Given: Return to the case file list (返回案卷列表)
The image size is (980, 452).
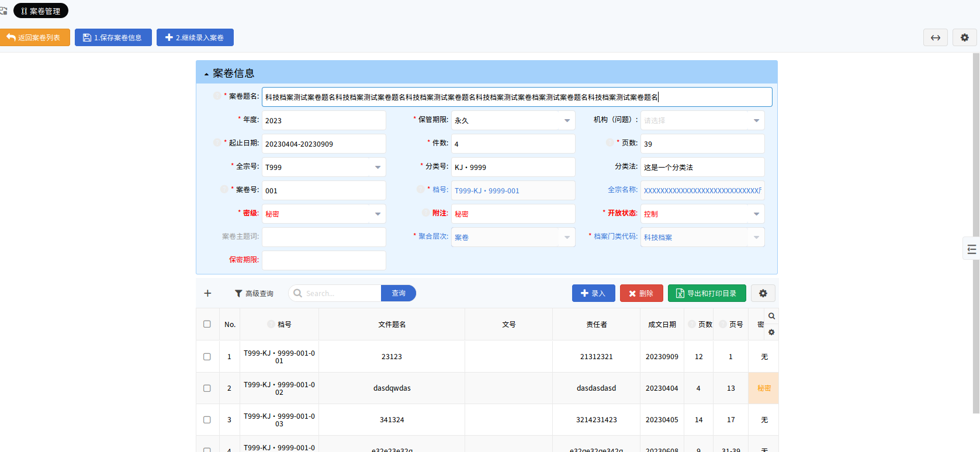Looking at the screenshot, I should click(34, 37).
